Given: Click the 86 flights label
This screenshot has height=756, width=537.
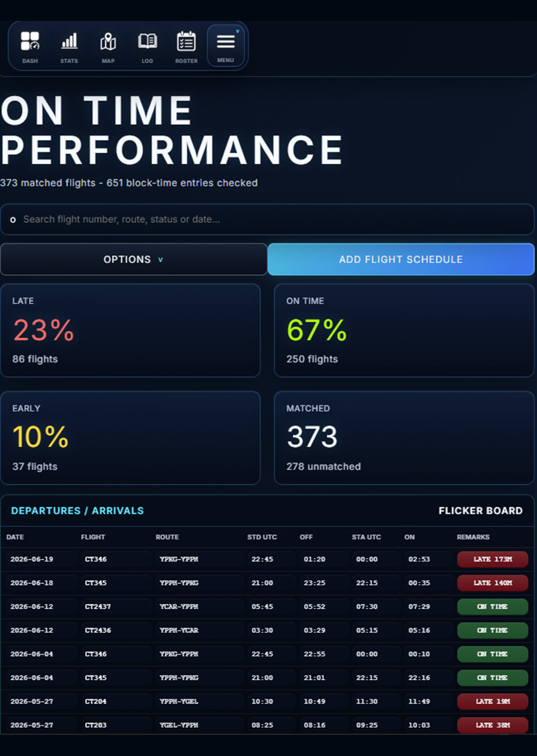Looking at the screenshot, I should click(x=35, y=359).
